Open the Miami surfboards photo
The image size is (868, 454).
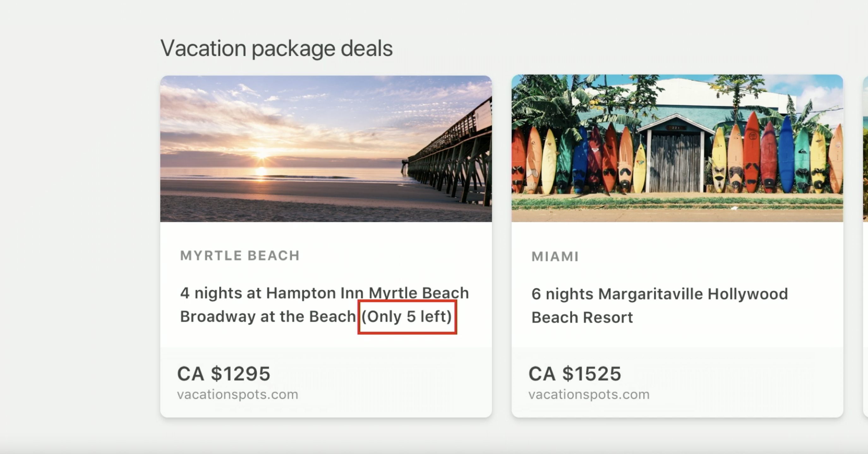tap(677, 148)
